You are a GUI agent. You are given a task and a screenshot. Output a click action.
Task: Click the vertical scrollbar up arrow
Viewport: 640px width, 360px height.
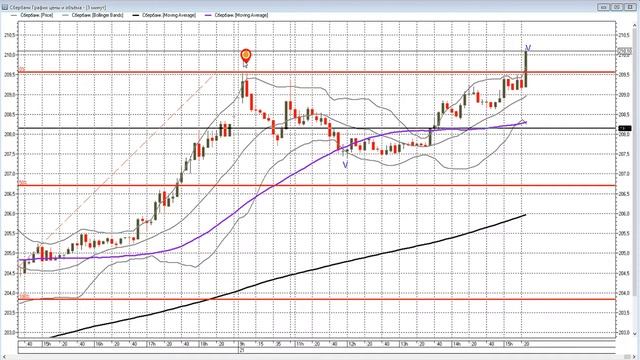635,26
